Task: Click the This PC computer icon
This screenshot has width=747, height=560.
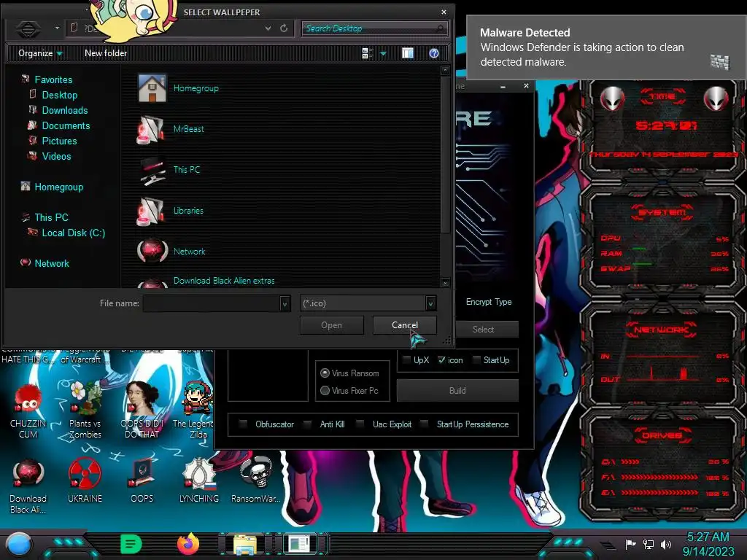Action: point(152,170)
